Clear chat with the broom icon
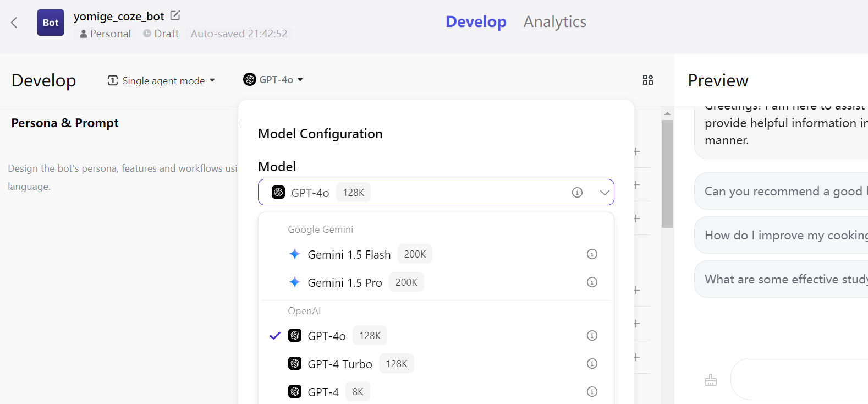The width and height of the screenshot is (868, 404). pyautogui.click(x=711, y=380)
